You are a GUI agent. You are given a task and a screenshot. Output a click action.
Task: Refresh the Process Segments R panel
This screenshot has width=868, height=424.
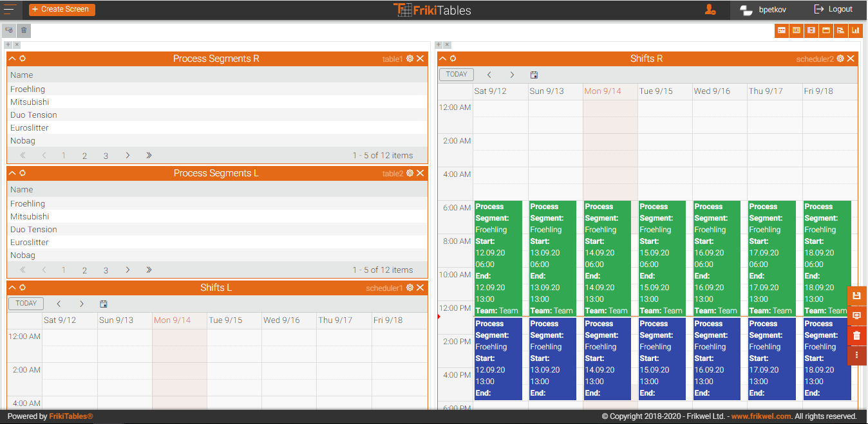(23, 59)
